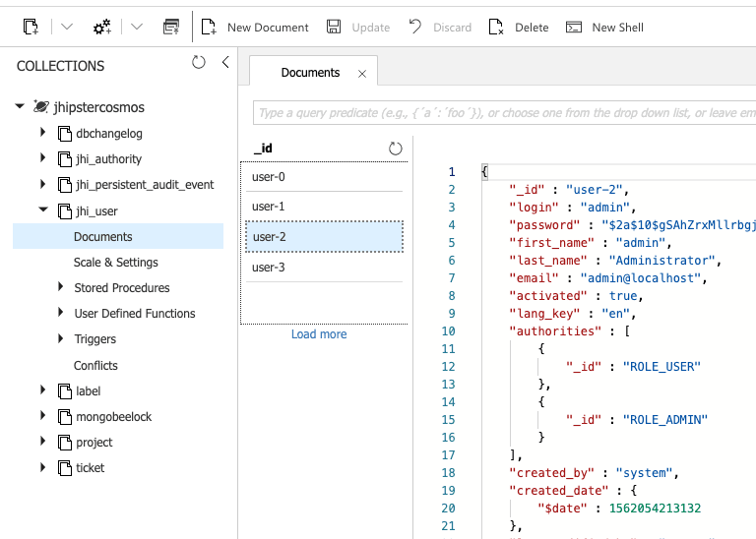
Task: Click the Discard label
Action: (452, 28)
